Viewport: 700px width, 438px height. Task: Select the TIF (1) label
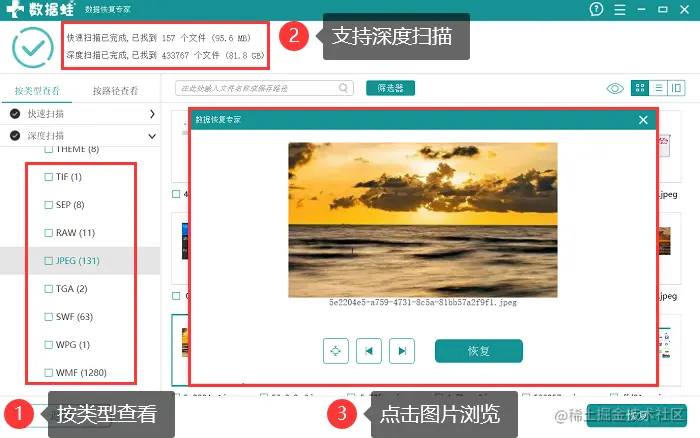(69, 177)
